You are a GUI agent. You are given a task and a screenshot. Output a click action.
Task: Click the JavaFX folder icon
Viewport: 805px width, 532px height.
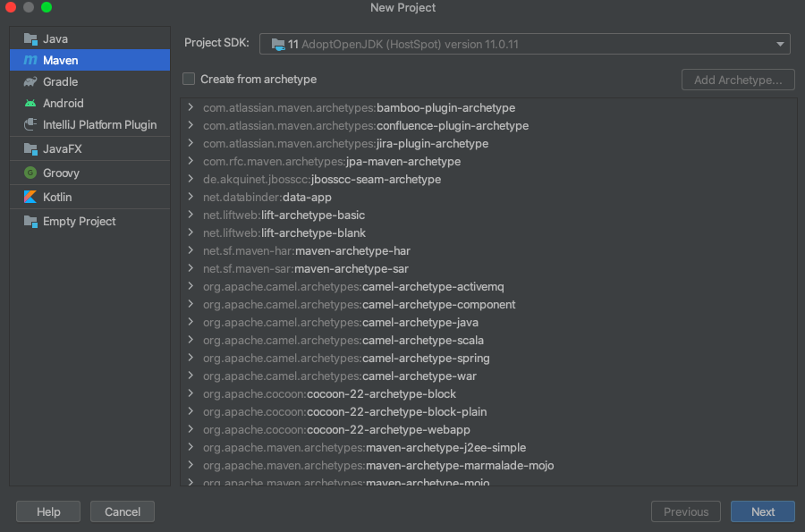[30, 148]
